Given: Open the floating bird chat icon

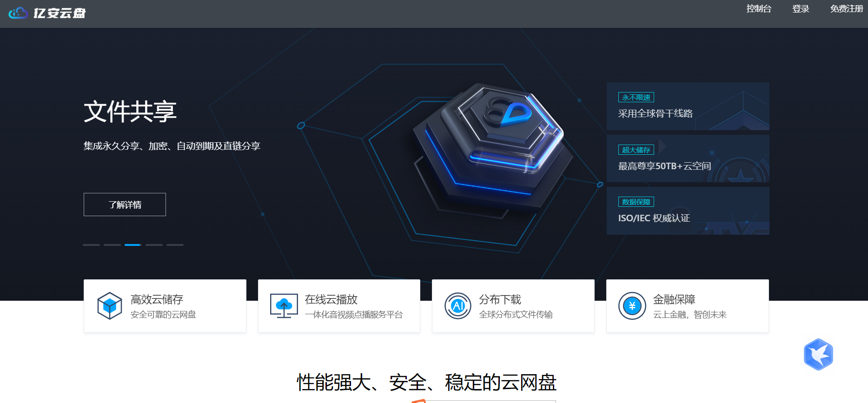Looking at the screenshot, I should (x=818, y=355).
